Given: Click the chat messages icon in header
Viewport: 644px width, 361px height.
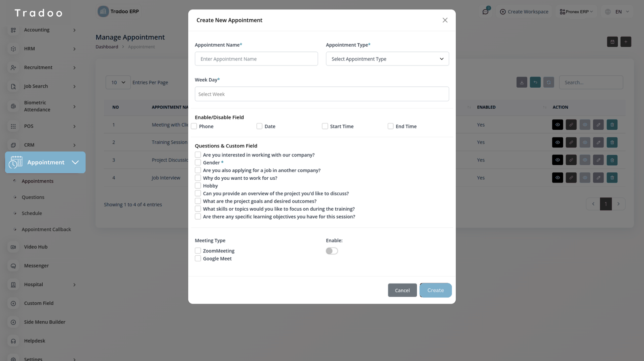Looking at the screenshot, I should coord(485,12).
